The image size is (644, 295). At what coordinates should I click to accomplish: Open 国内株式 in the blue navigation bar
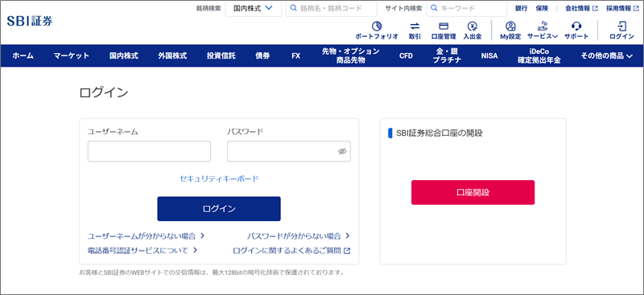tap(124, 55)
